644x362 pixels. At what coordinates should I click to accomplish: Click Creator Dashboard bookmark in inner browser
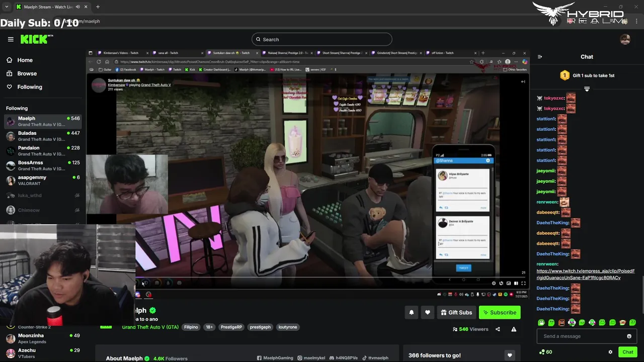click(215, 69)
